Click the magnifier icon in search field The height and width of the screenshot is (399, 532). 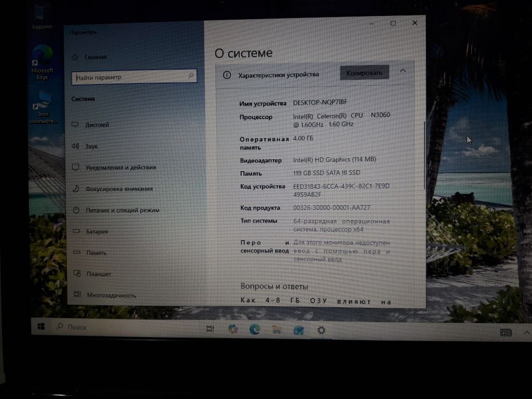(x=191, y=75)
